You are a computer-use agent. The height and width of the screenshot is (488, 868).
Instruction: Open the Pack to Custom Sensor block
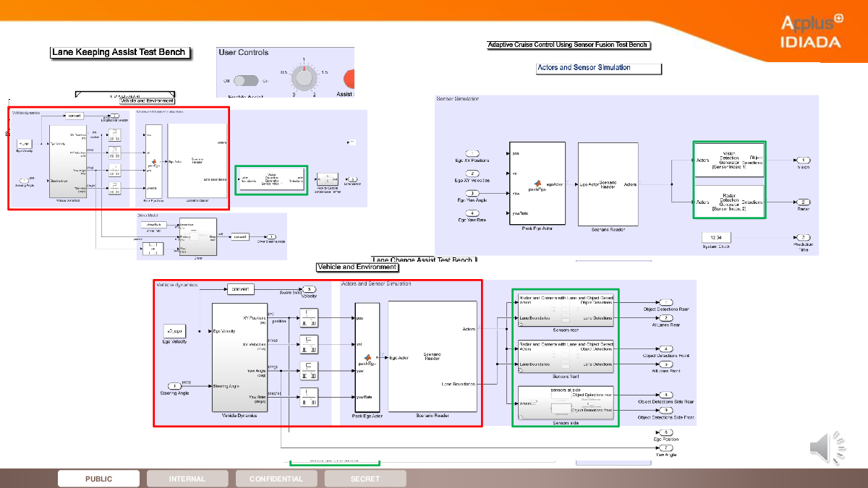click(x=328, y=179)
